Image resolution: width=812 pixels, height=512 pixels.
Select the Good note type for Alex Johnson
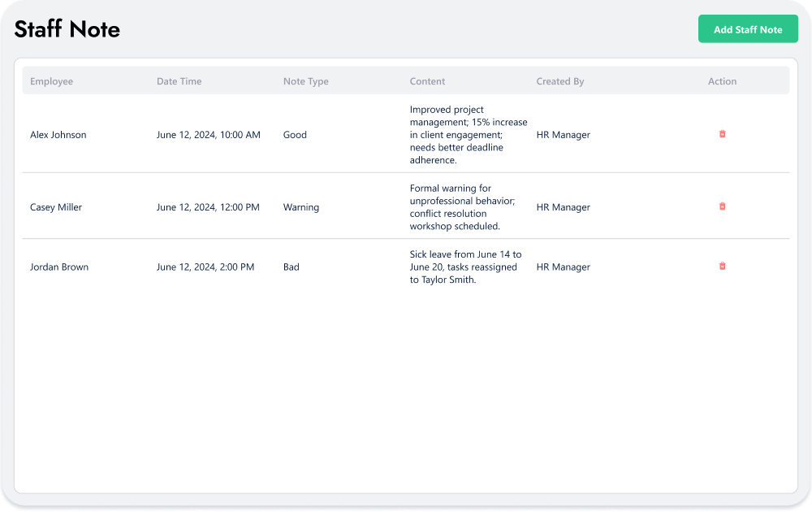294,135
